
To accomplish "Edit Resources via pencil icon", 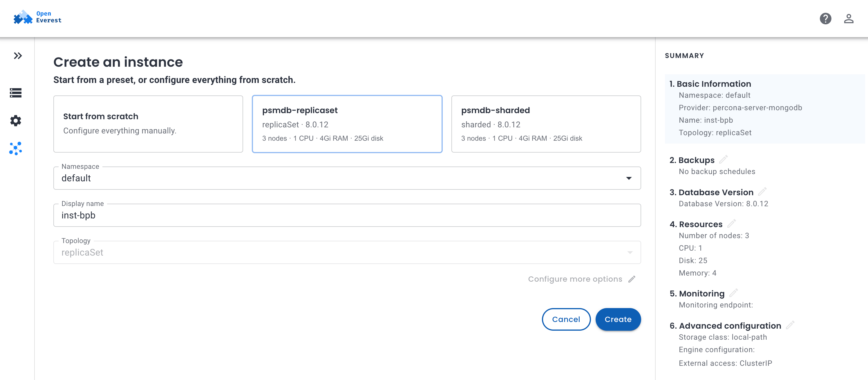I will [731, 224].
